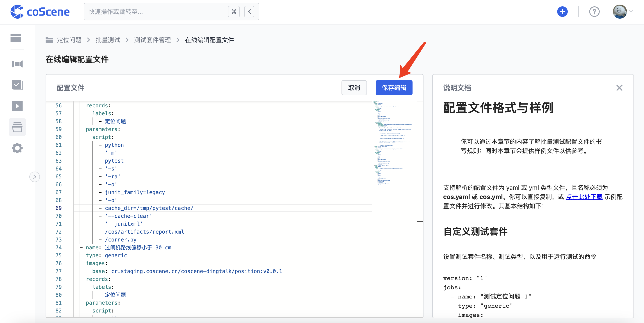Click the '--cache-clear' line
Viewport: 644px width, 323px height.
(128, 216)
